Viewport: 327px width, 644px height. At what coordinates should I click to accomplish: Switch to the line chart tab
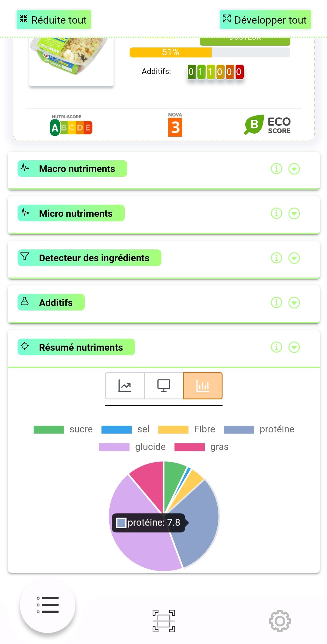click(125, 386)
